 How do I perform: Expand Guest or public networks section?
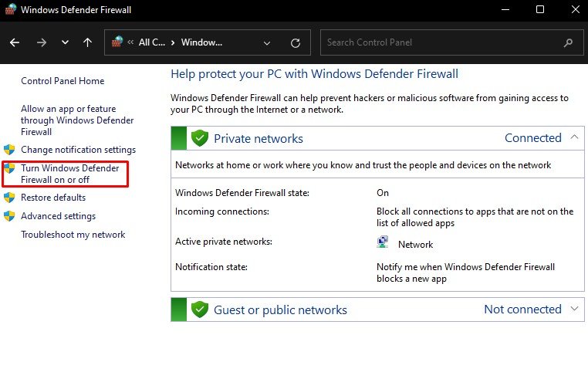pyautogui.click(x=574, y=309)
